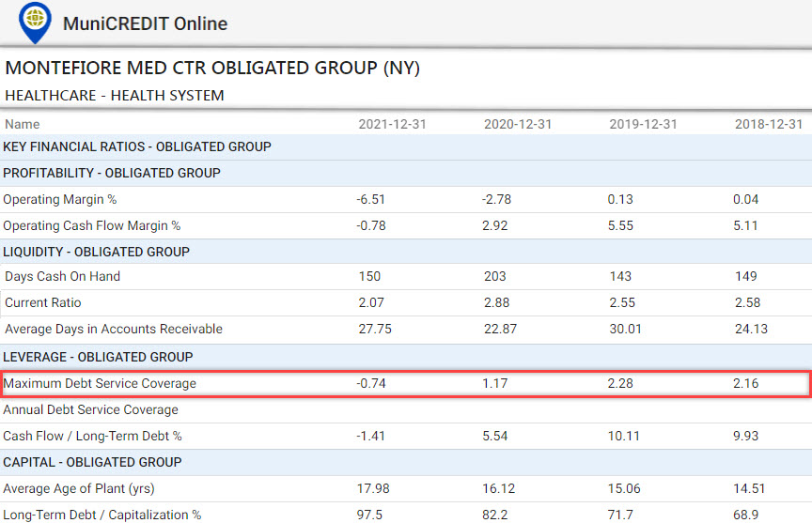The height and width of the screenshot is (523, 812).
Task: Click Maximum Debt Service Coverage value 2.28
Action: (620, 384)
